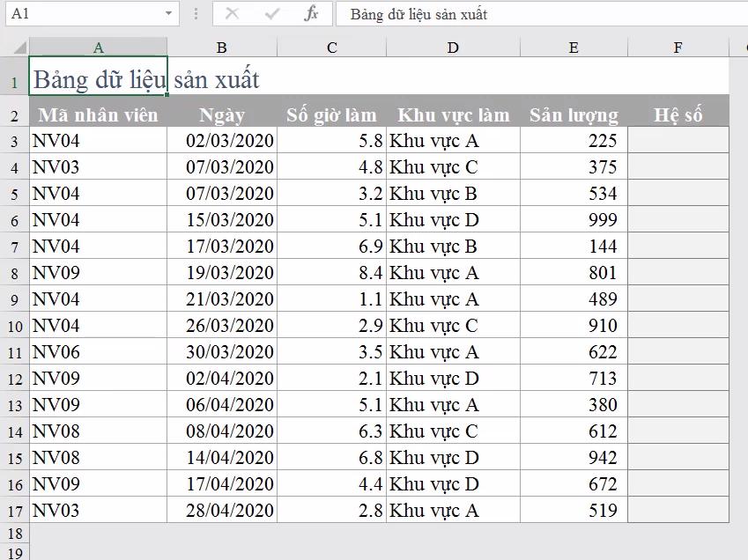This screenshot has width=748, height=560.
Task: Click row header number 2
Action: [x=12, y=114]
